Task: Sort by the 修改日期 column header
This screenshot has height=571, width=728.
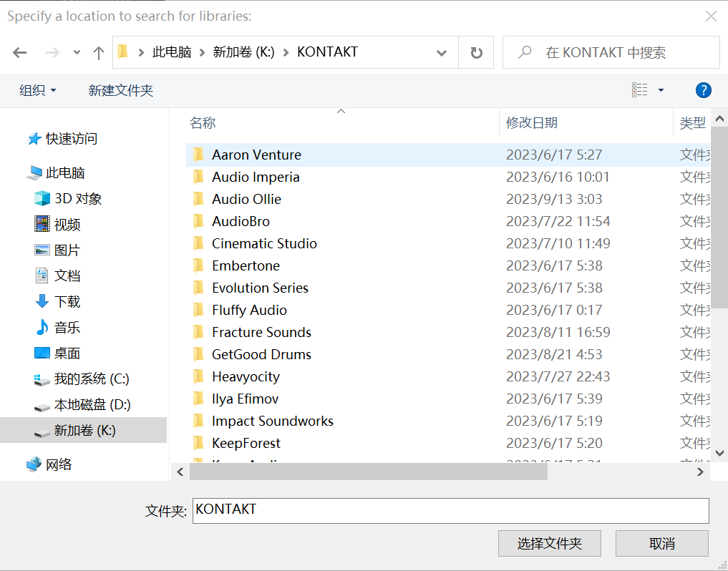Action: pyautogui.click(x=532, y=123)
